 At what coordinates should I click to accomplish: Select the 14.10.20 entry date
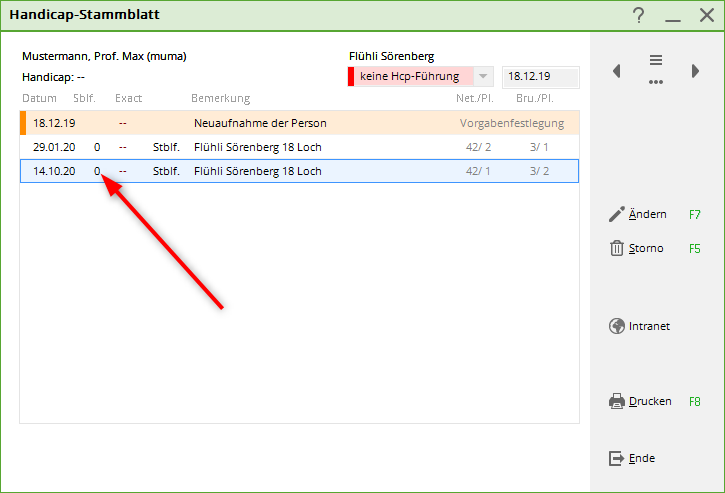[54, 171]
